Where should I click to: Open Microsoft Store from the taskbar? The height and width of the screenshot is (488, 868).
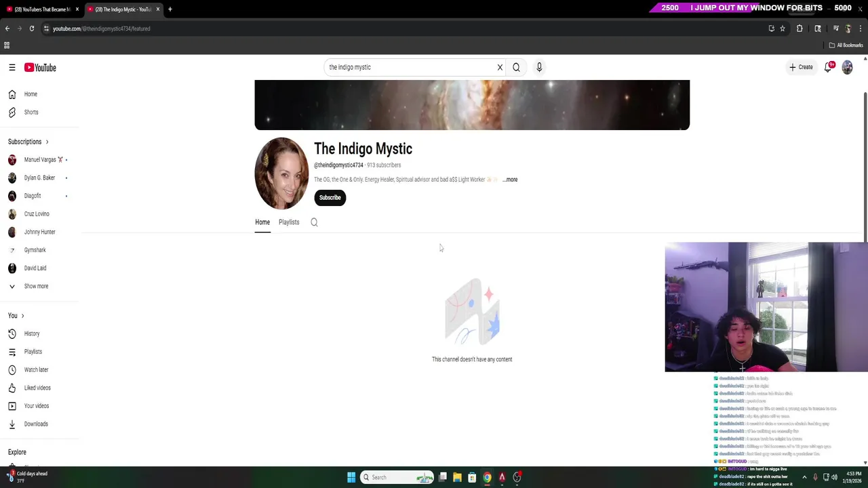(x=472, y=477)
